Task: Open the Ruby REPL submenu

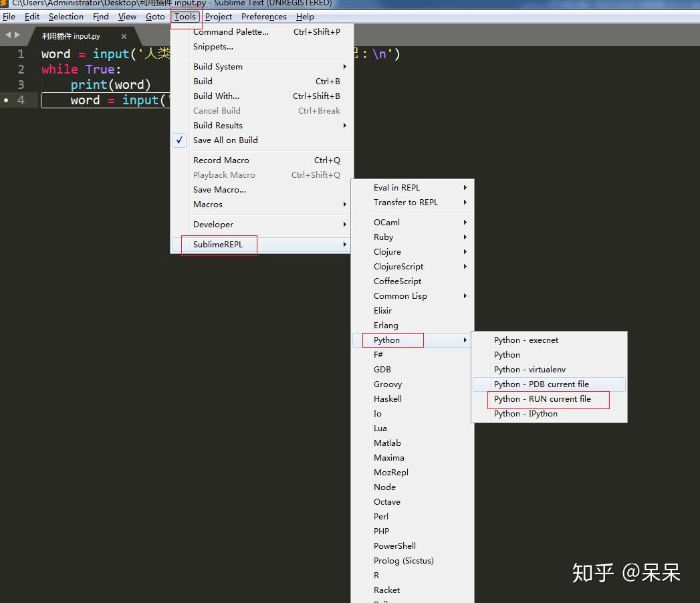Action: tap(383, 237)
